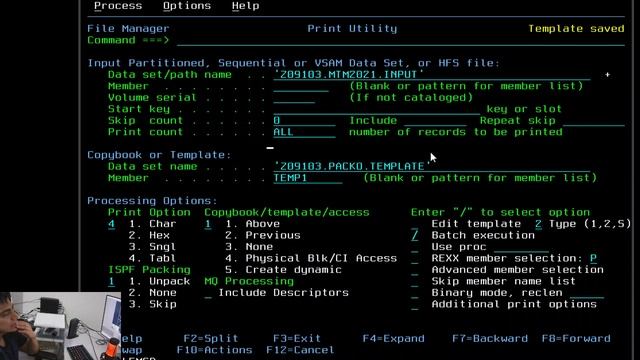Click the '4. Tabl' print option text
The image size is (640, 360).
point(153,258)
